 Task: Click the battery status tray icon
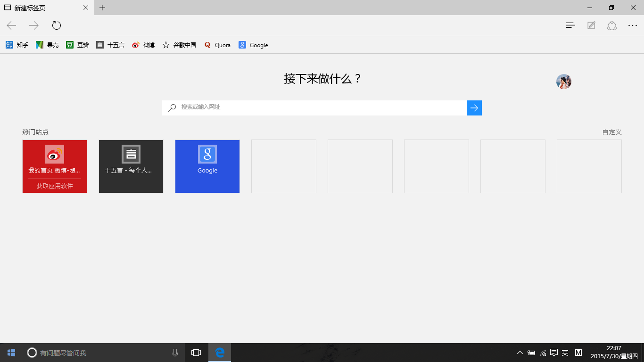tap(531, 353)
